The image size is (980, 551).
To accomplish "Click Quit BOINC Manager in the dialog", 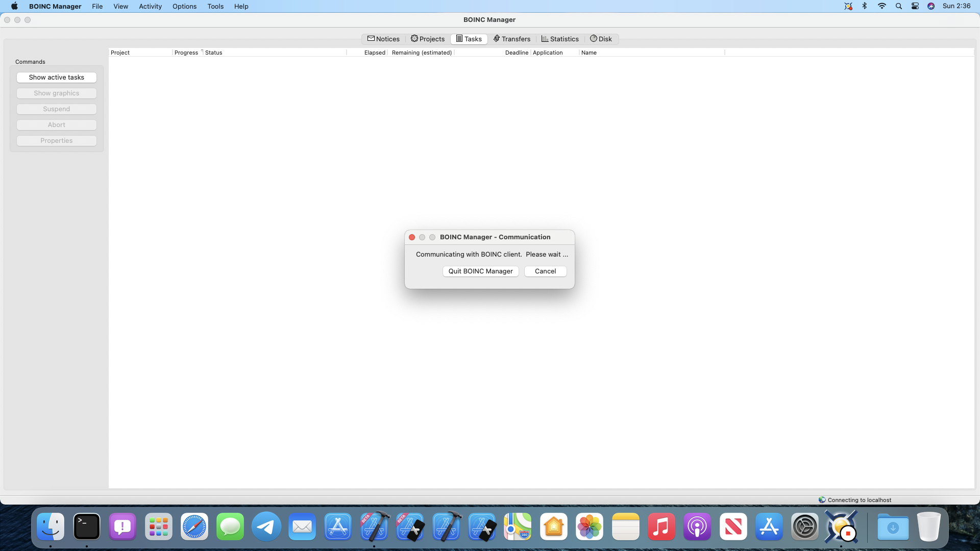I will pos(480,271).
